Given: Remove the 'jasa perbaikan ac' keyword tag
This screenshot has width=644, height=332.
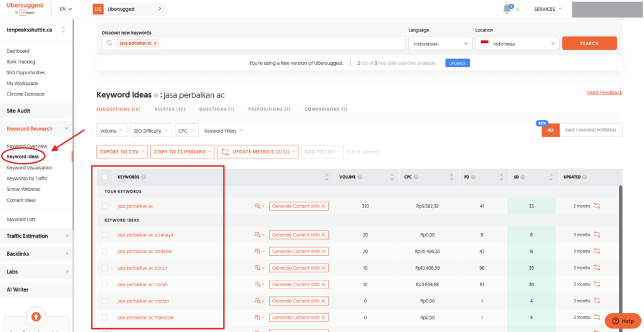Looking at the screenshot, I should (155, 43).
